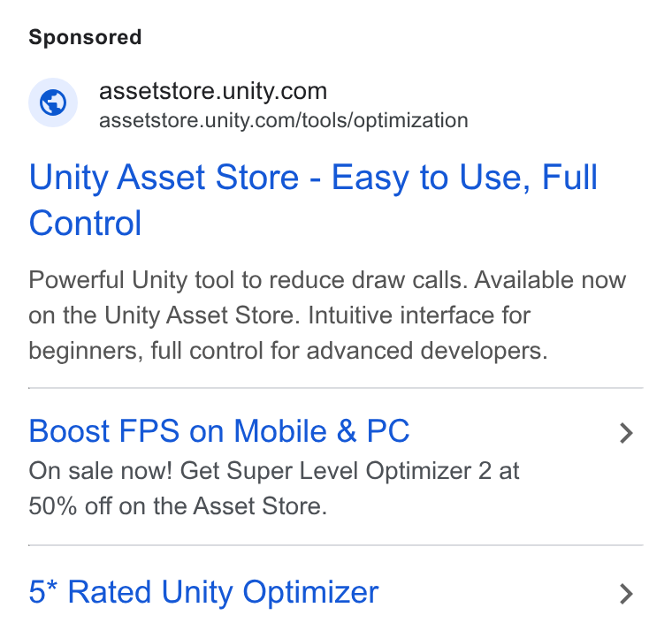672x638 pixels.
Task: Click the Sponsored label
Action: point(85,37)
